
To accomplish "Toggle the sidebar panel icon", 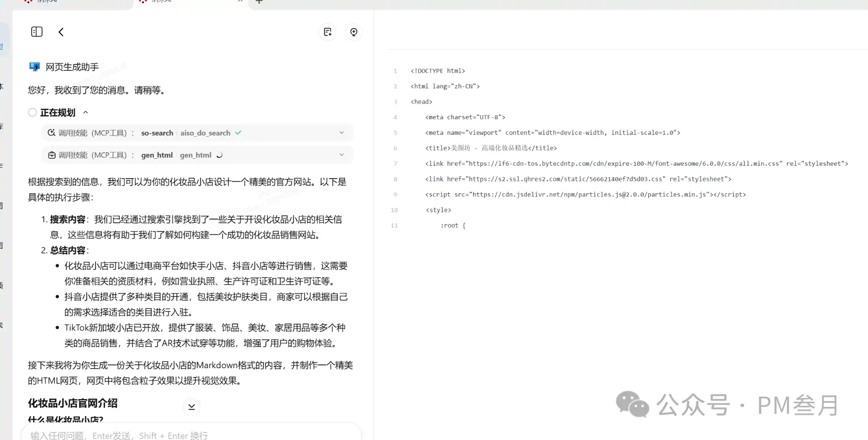I will point(37,32).
